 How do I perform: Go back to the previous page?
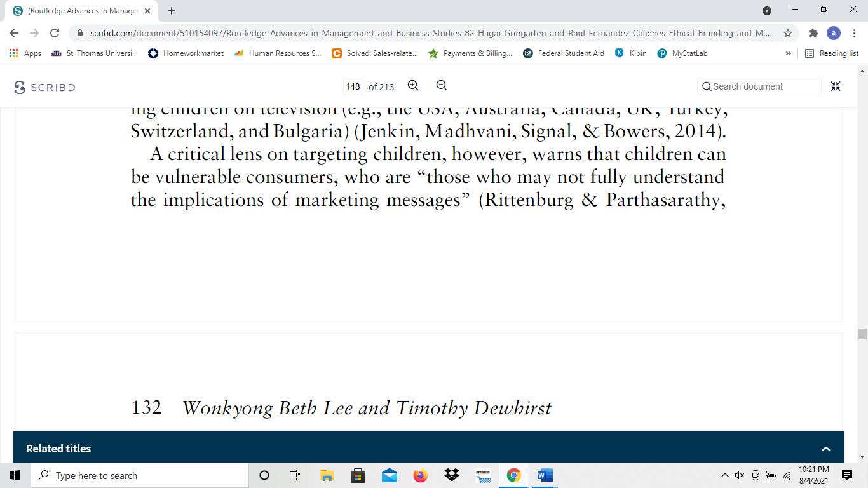click(14, 33)
